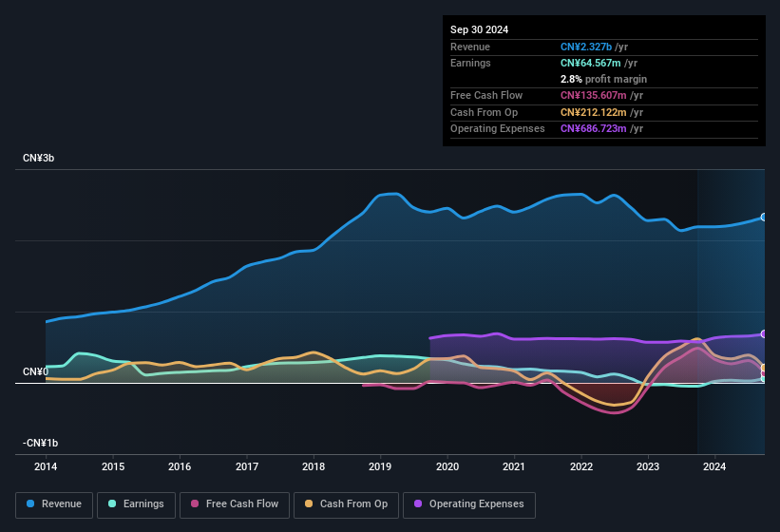Click the 2018 x-axis label

(x=314, y=466)
